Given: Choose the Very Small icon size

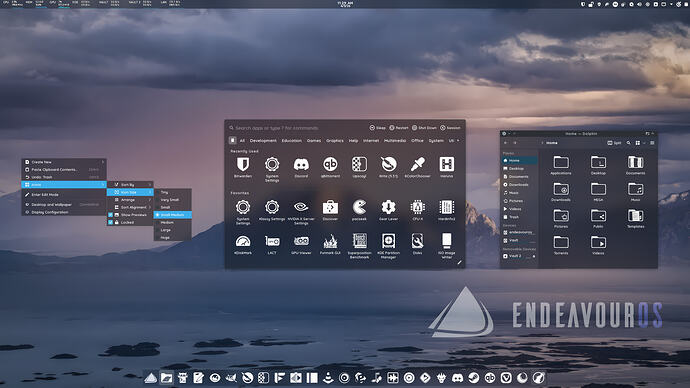Looking at the screenshot, I should point(172,200).
